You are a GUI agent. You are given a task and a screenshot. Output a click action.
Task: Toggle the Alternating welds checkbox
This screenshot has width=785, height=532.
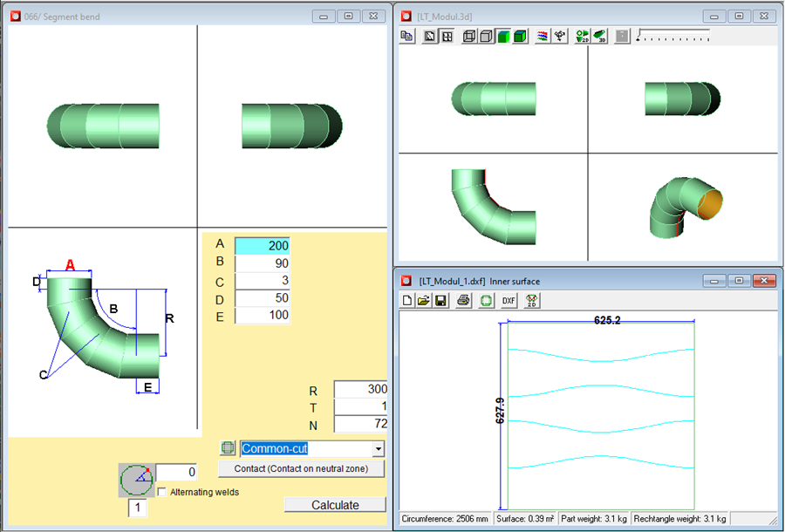coord(161,492)
